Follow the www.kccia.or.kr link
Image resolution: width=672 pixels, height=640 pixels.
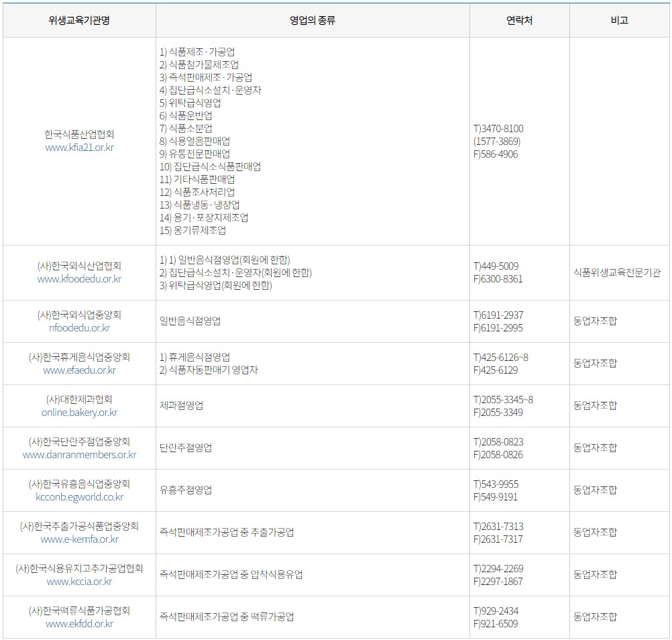[79, 582]
